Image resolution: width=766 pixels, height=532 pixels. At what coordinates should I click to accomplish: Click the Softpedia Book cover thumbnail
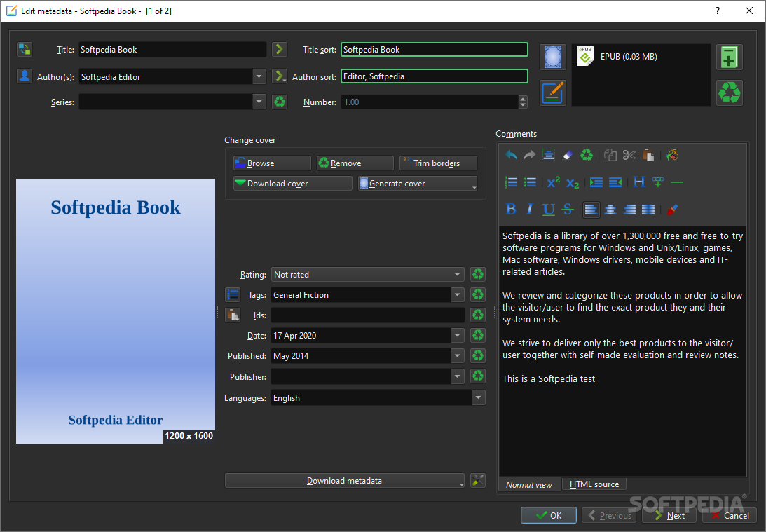[x=116, y=311]
